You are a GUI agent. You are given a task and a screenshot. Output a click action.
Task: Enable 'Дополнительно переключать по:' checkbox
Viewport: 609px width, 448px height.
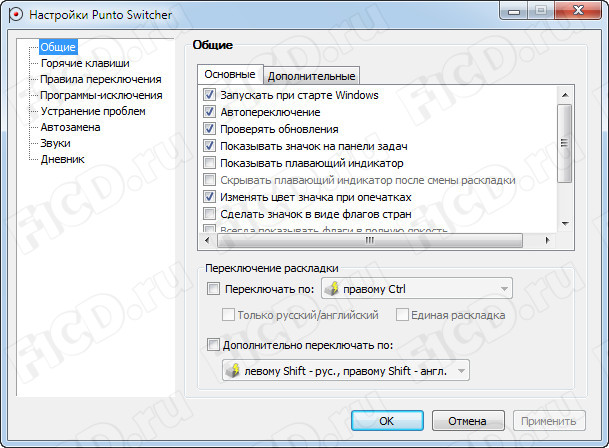click(213, 345)
